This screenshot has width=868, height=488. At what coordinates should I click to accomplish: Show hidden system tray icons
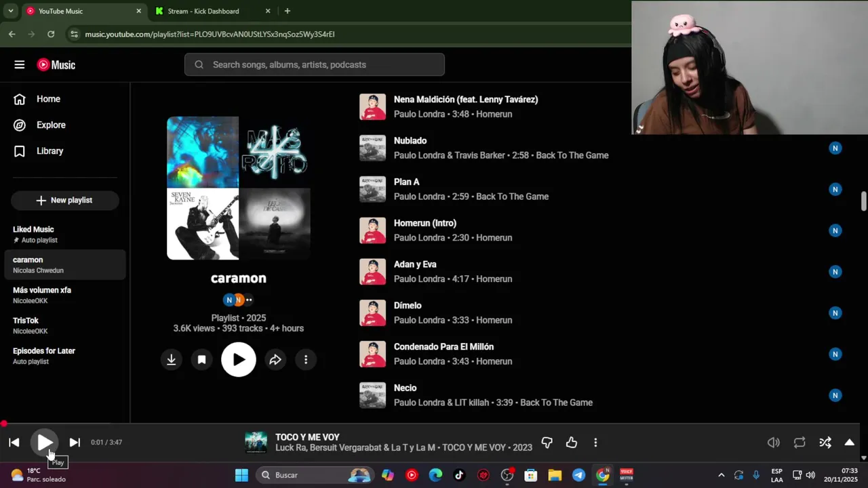pos(721,475)
